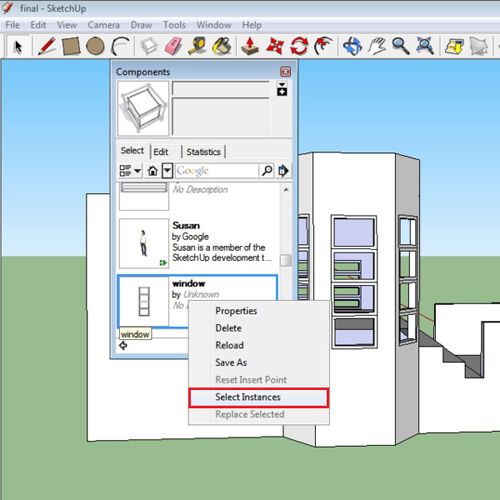This screenshot has width=500, height=500.
Task: Activate the Push/Pull tool
Action: tap(250, 46)
